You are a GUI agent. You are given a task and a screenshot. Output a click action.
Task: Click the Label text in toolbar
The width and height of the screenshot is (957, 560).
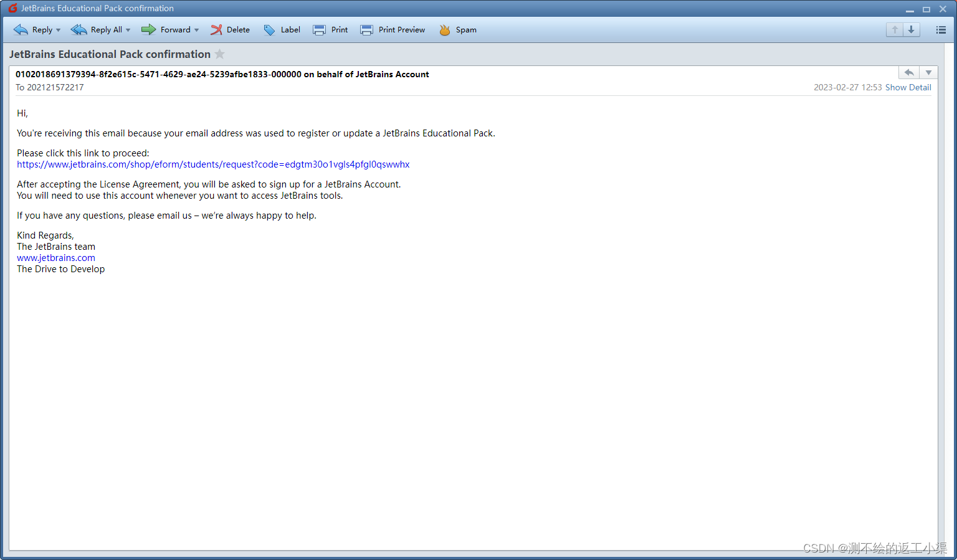[290, 30]
